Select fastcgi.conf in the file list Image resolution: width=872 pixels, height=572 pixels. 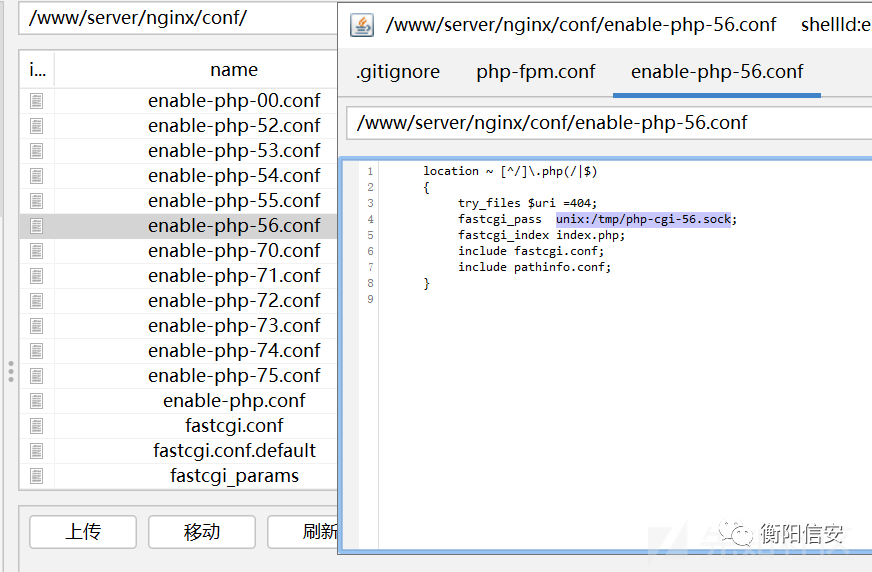click(234, 426)
